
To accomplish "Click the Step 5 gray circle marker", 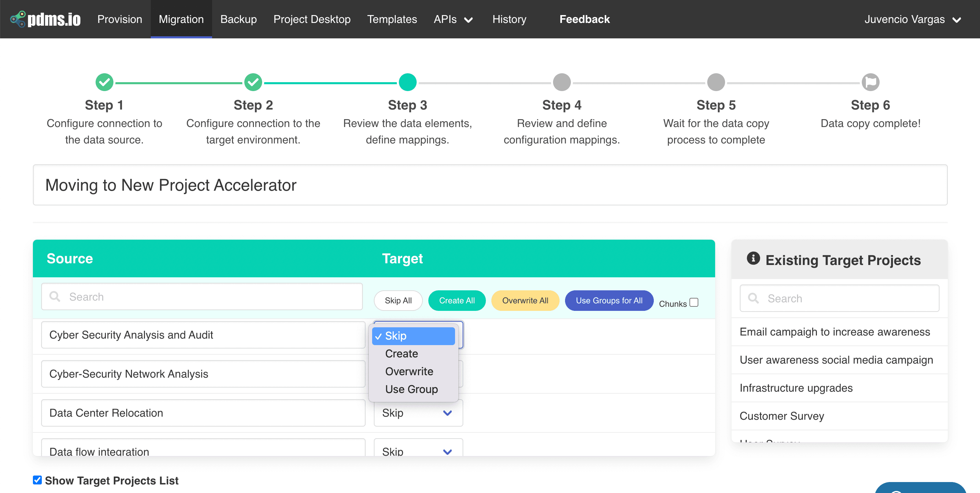I will click(716, 82).
